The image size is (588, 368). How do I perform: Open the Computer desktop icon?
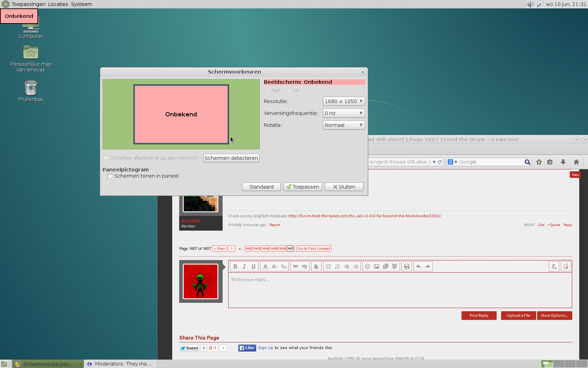(31, 29)
